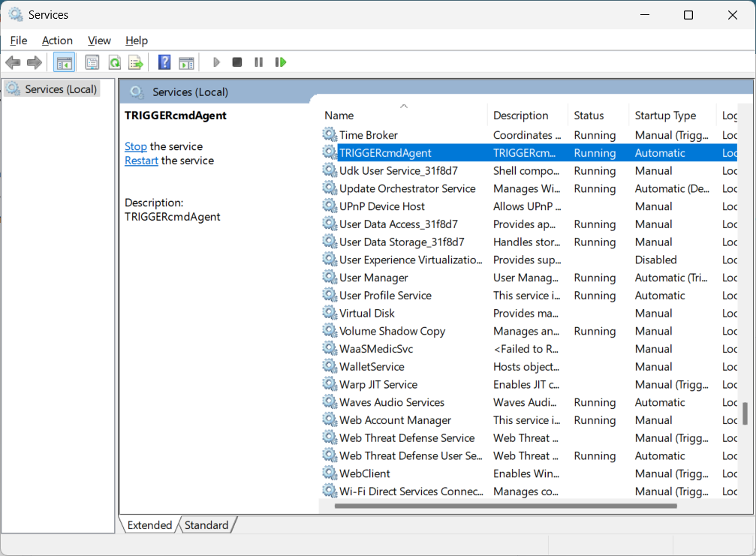The image size is (756, 556).
Task: Click 'Waves Audi...' description cell
Action: [x=525, y=402]
